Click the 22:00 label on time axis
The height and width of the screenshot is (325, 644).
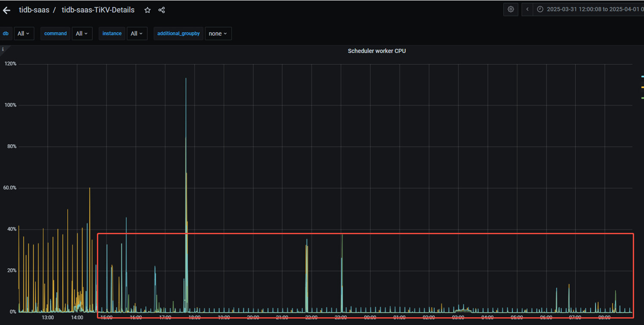(x=311, y=318)
